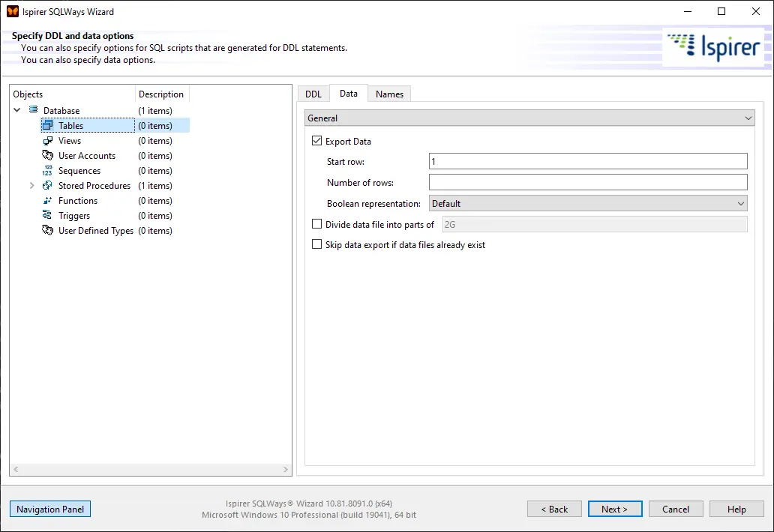
Task: Maximize the SQLWays Wizard window
Action: (721, 11)
